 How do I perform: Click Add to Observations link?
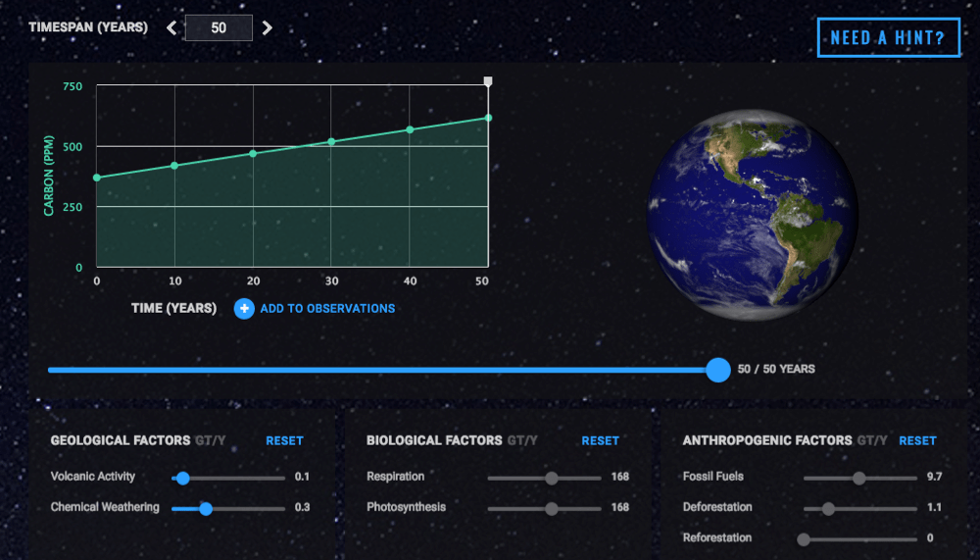click(x=327, y=309)
